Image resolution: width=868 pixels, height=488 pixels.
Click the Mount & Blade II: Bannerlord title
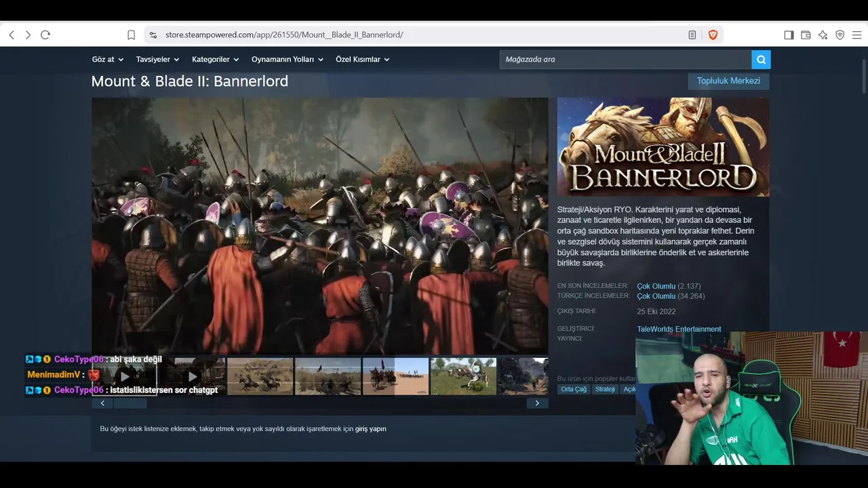tap(190, 81)
